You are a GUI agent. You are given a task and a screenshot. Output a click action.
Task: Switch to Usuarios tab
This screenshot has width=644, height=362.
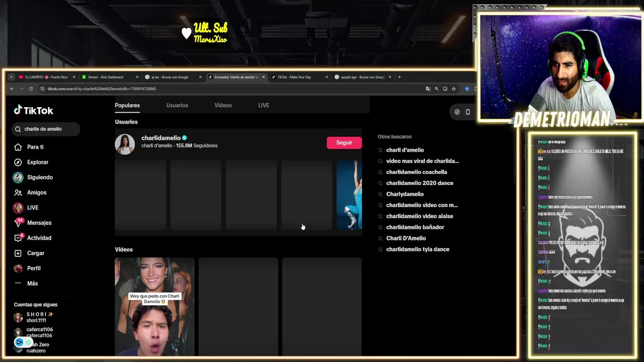coord(177,105)
